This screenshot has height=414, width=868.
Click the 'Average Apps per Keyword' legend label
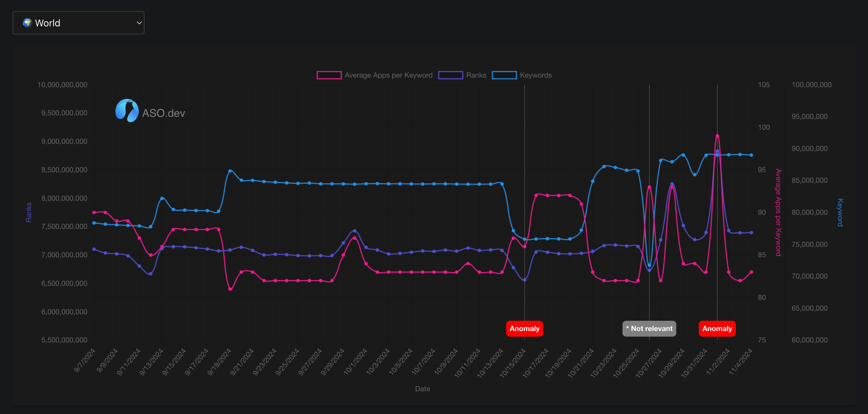[x=388, y=75]
